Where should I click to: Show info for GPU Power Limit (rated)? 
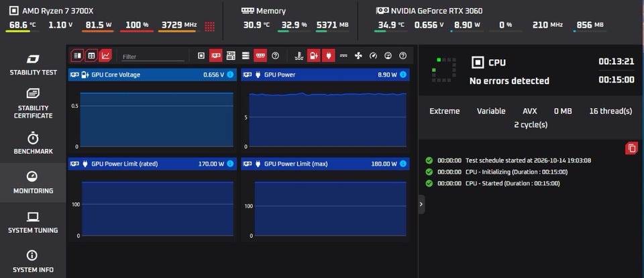coord(230,164)
